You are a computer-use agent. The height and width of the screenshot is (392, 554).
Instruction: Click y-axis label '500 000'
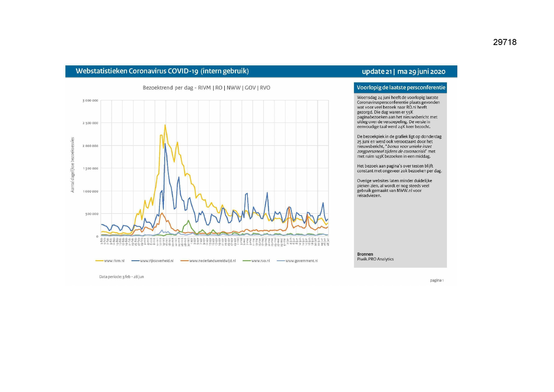coord(92,214)
